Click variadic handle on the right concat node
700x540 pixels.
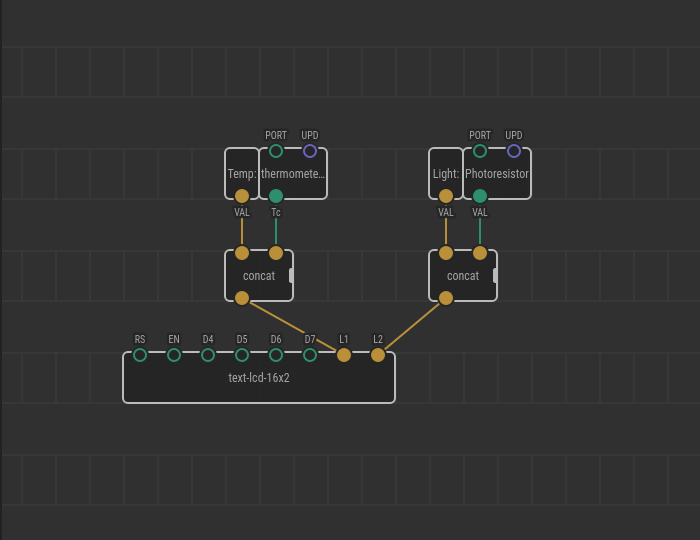(x=495, y=275)
